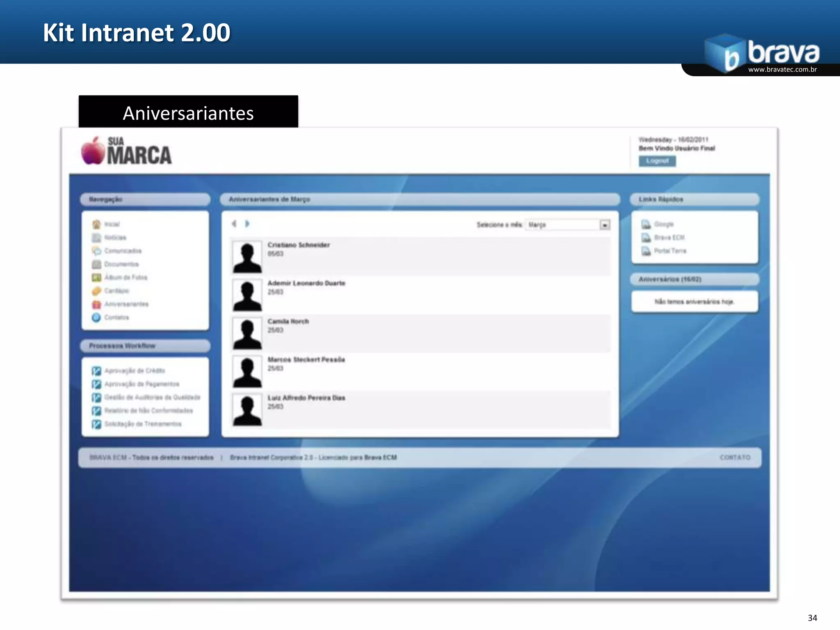Click the Google quick link icon
Viewport: 840px width, 630px height.
646,224
